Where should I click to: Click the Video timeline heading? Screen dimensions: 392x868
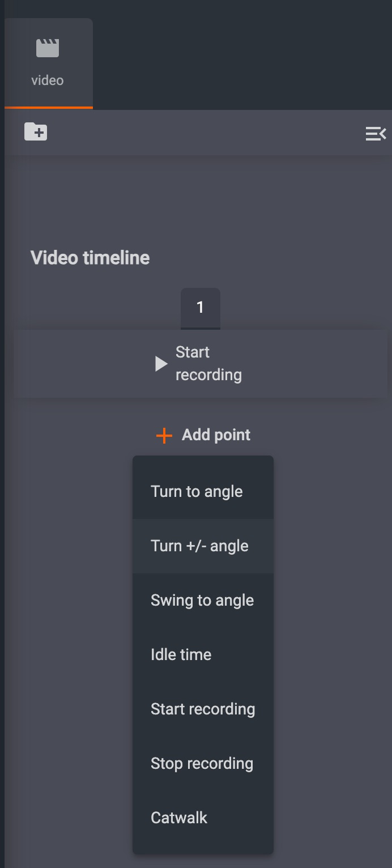pos(91,258)
